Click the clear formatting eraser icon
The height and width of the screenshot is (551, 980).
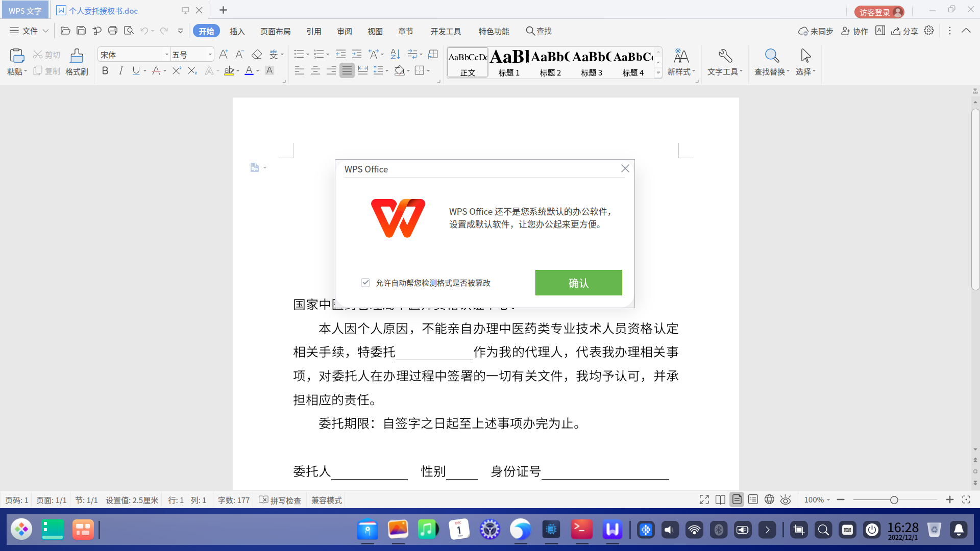257,54
